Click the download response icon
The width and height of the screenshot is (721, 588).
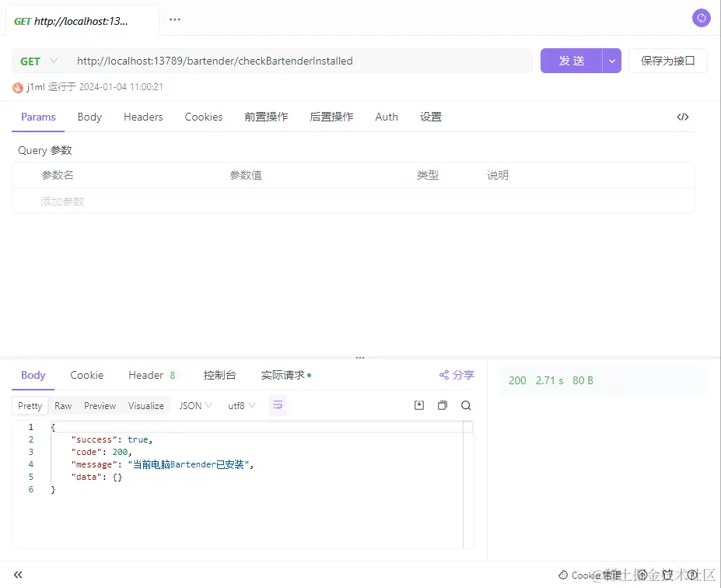coord(419,405)
